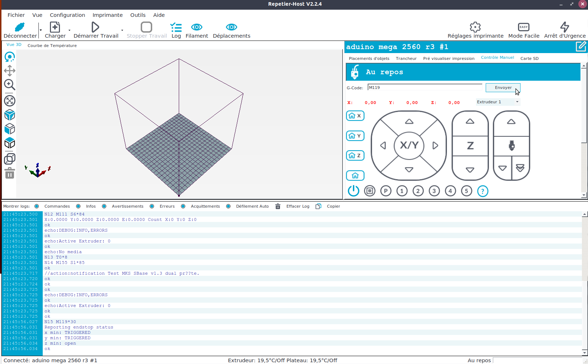Open the Charger dropdown arrow
This screenshot has height=364, width=588.
pyautogui.click(x=69, y=30)
